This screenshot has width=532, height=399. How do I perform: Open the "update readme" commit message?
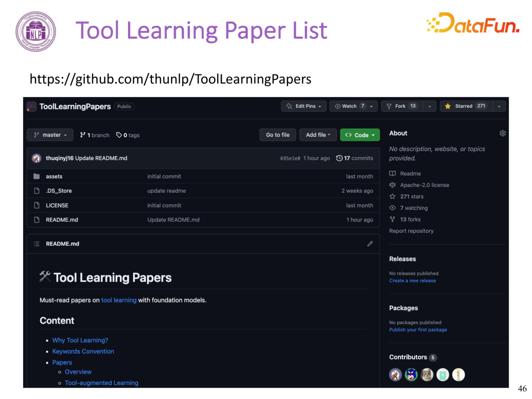pos(166,191)
